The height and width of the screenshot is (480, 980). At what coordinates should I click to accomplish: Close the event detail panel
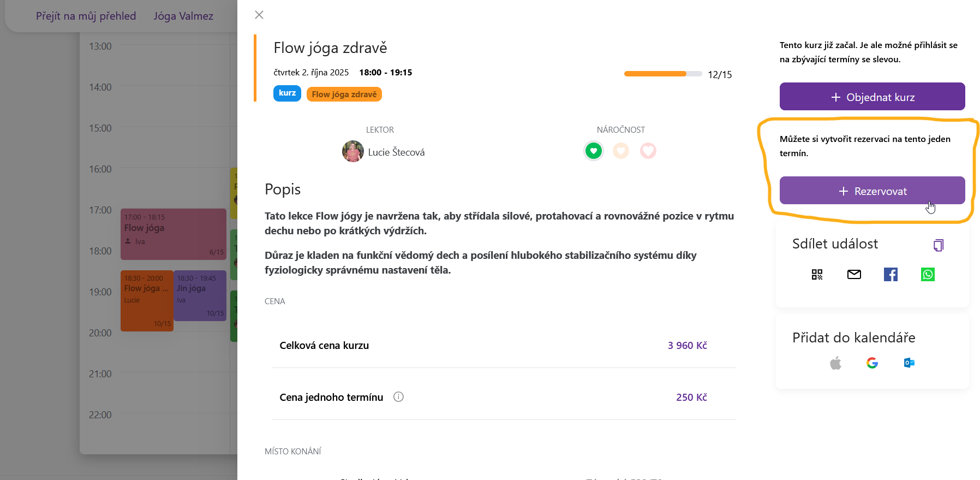[x=259, y=15]
